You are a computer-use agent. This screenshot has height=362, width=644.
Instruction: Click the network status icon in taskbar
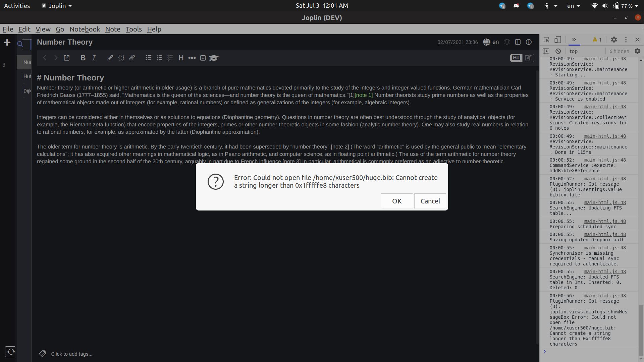593,6
